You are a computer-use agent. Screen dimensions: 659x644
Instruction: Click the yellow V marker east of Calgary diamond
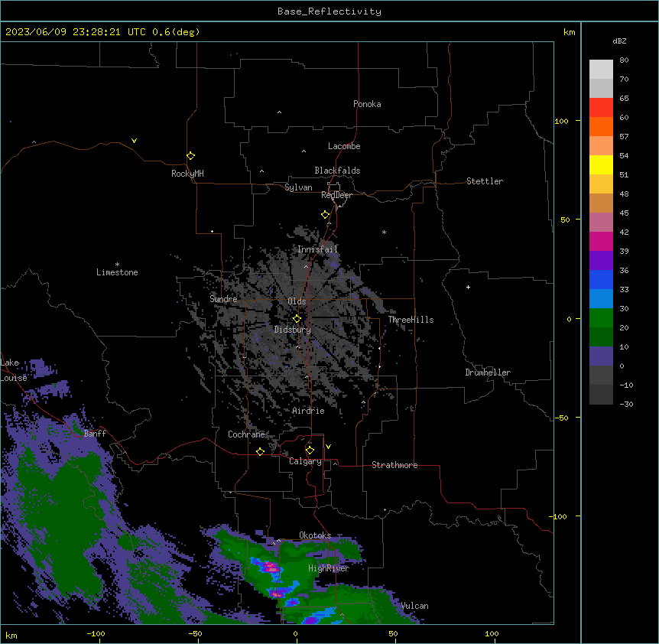[328, 447]
